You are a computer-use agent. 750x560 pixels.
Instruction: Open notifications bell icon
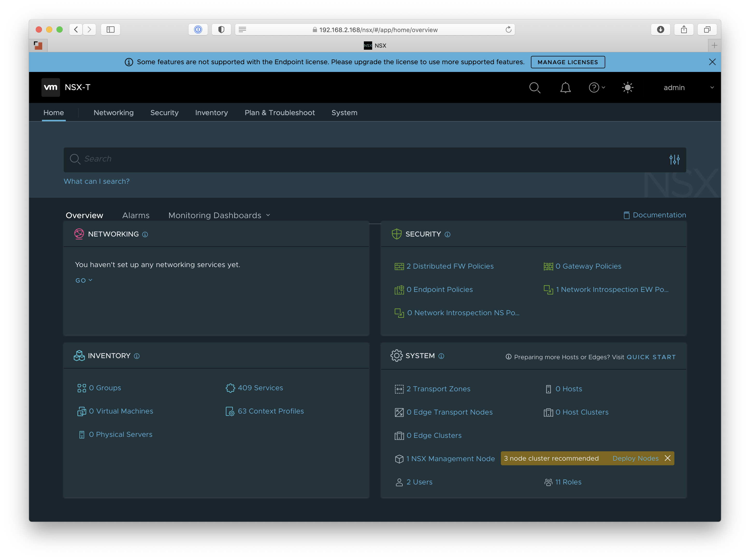(x=565, y=88)
